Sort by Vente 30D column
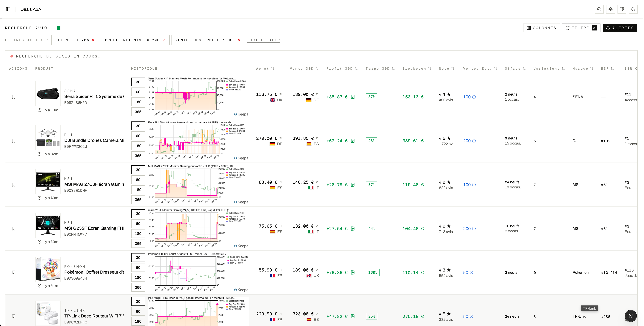Image resolution: width=644 pixels, height=326 pixels. [304, 69]
